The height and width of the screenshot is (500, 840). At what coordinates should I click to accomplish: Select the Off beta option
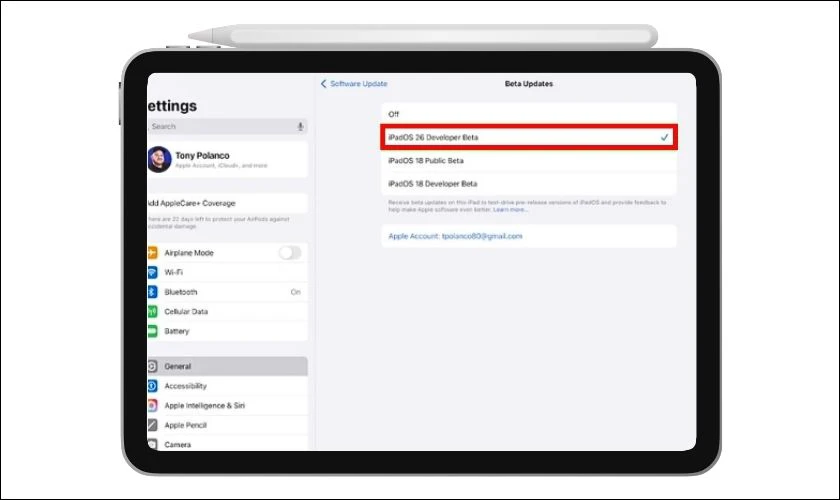tap(529, 114)
